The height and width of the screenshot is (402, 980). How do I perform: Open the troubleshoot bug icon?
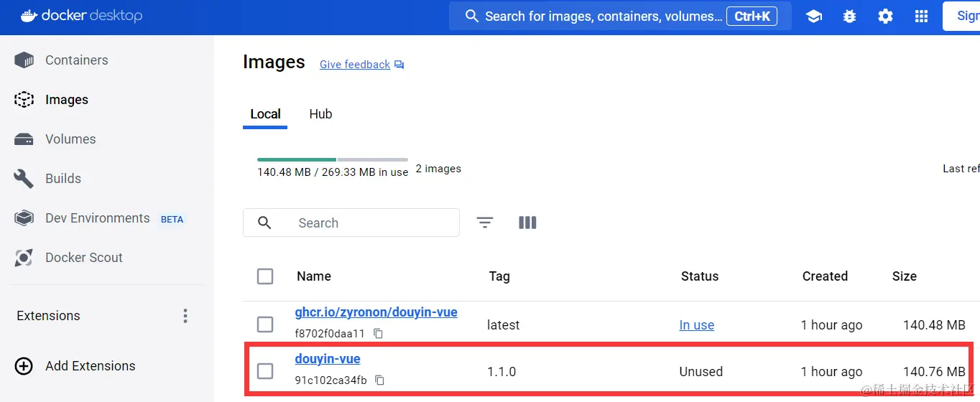[x=849, y=16]
